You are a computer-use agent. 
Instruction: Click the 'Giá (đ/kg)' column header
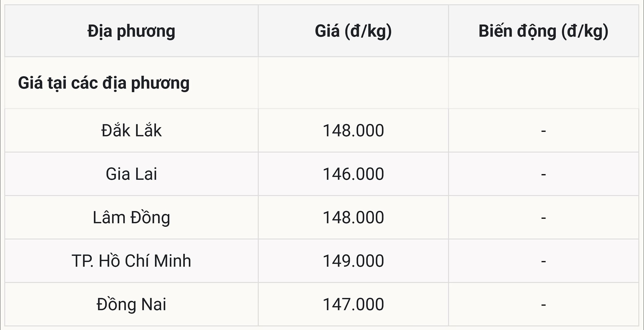[353, 31]
